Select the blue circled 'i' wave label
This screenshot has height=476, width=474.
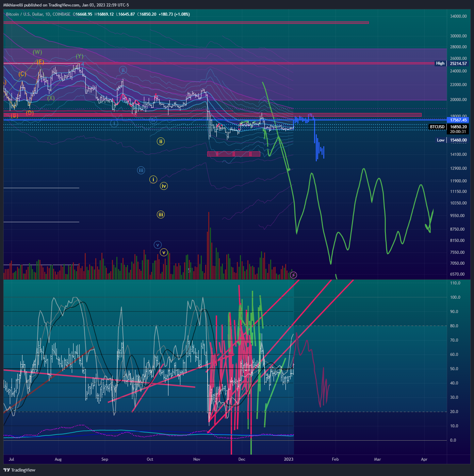tap(114, 123)
